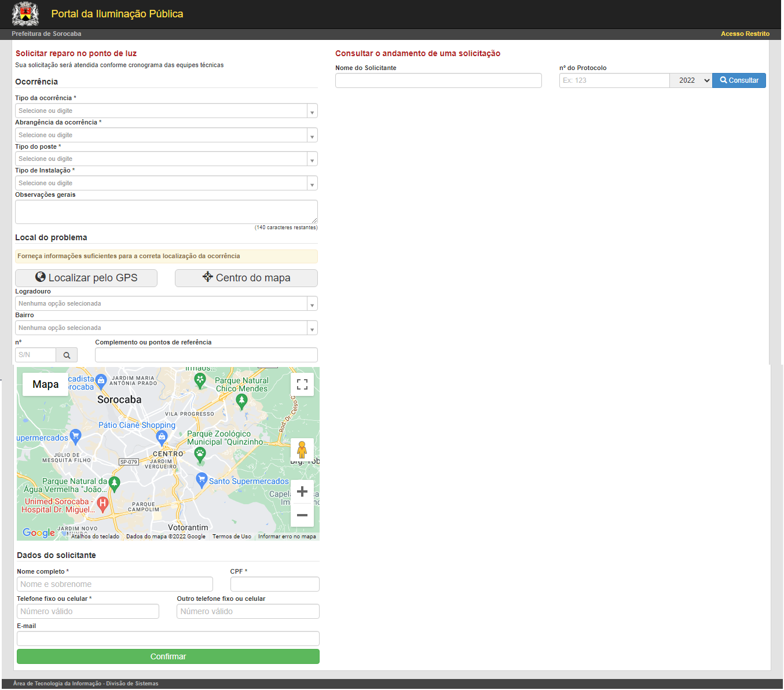Image resolution: width=784 pixels, height=690 pixels.
Task: Click the Unimed Sorocaba hospital marker
Action: (x=102, y=504)
